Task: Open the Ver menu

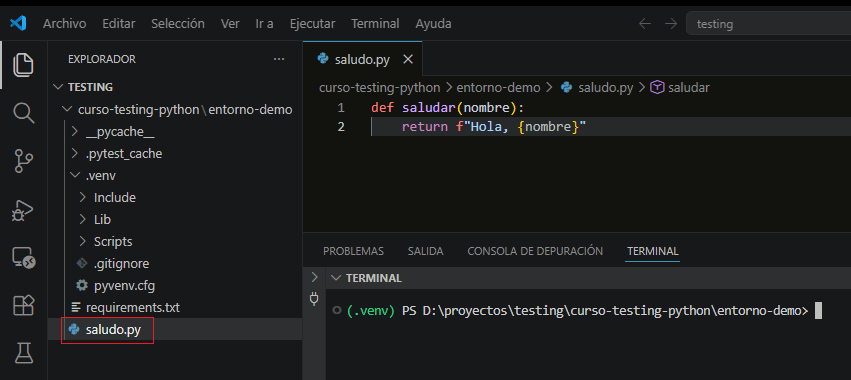Action: pyautogui.click(x=230, y=24)
